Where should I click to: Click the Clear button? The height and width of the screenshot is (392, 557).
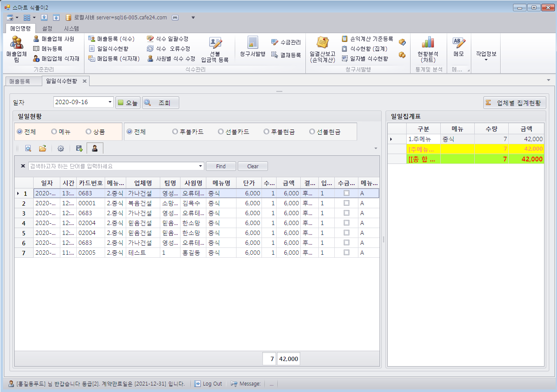coord(253,166)
